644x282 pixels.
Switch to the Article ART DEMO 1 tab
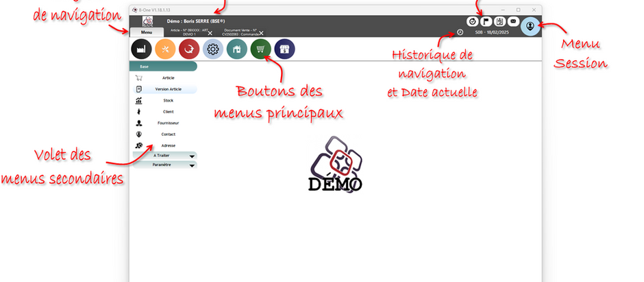point(189,32)
